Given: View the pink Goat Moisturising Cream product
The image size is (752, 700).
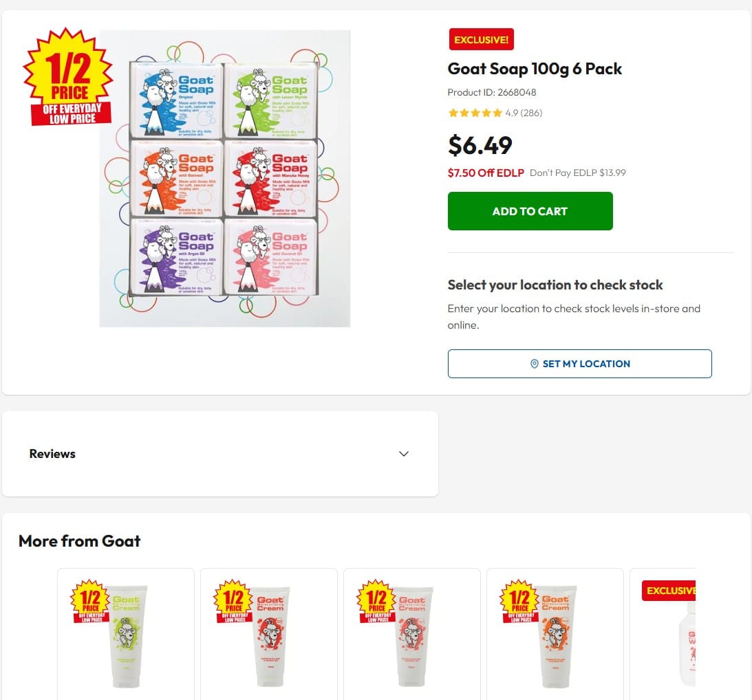Looking at the screenshot, I should coord(413,636).
